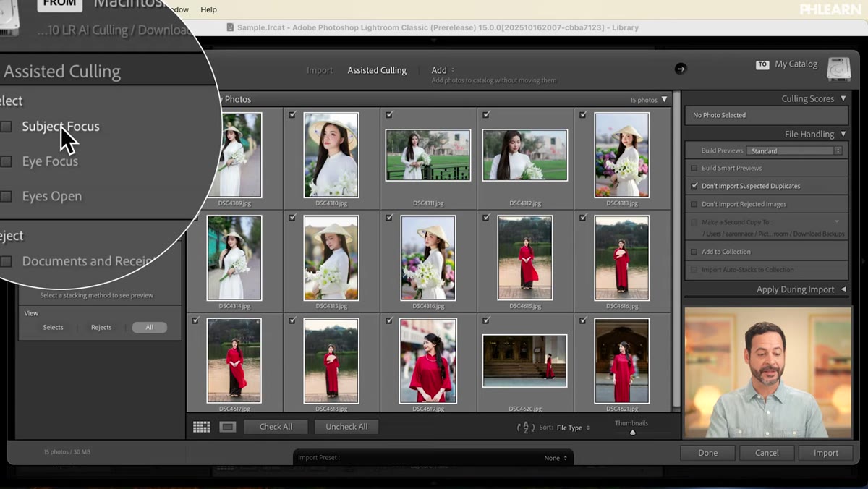Screen dimensions: 868x489
Task: Open the Import Preset None dropdown
Action: tap(556, 458)
